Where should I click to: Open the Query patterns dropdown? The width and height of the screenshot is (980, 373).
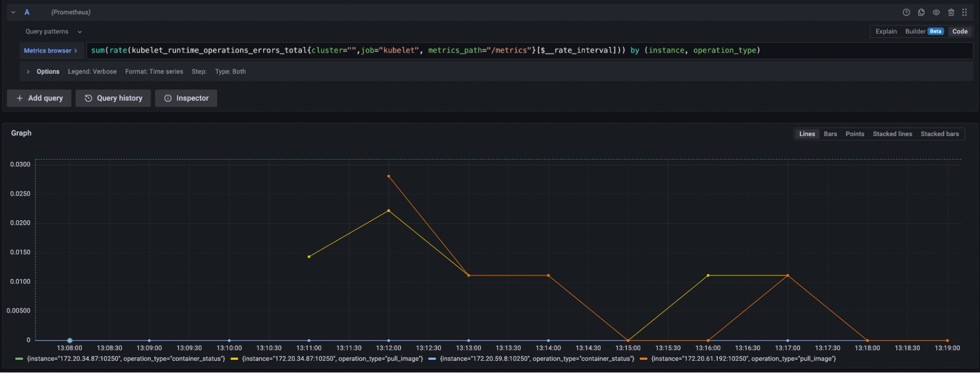[x=53, y=31]
